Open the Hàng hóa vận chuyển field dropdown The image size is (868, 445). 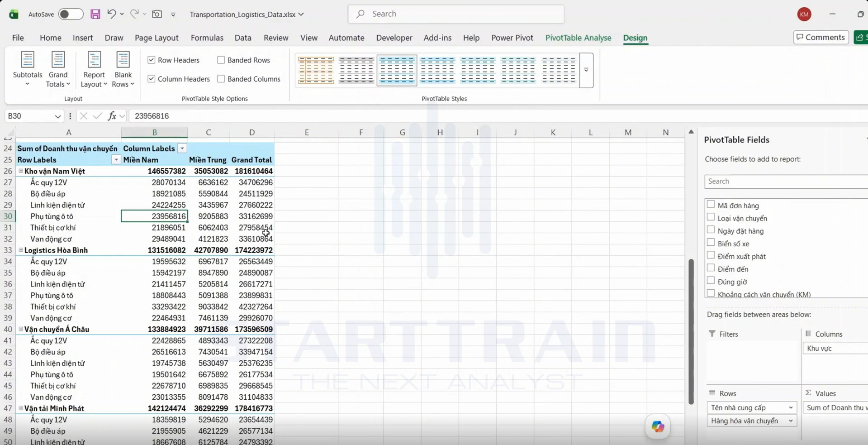tap(791, 421)
